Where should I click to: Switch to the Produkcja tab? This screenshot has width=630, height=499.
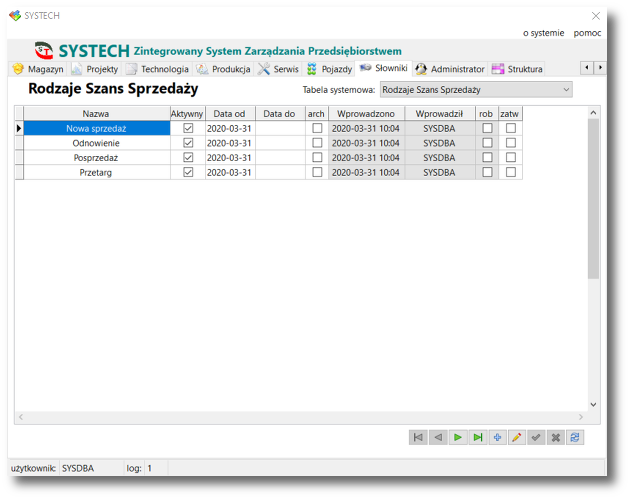[223, 69]
